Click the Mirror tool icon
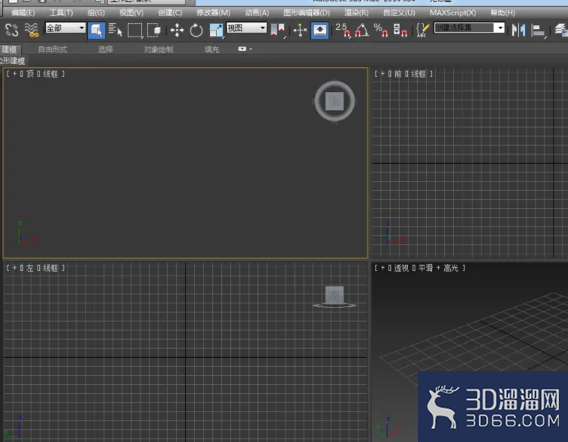Image resolution: width=568 pixels, height=442 pixels. [x=518, y=30]
